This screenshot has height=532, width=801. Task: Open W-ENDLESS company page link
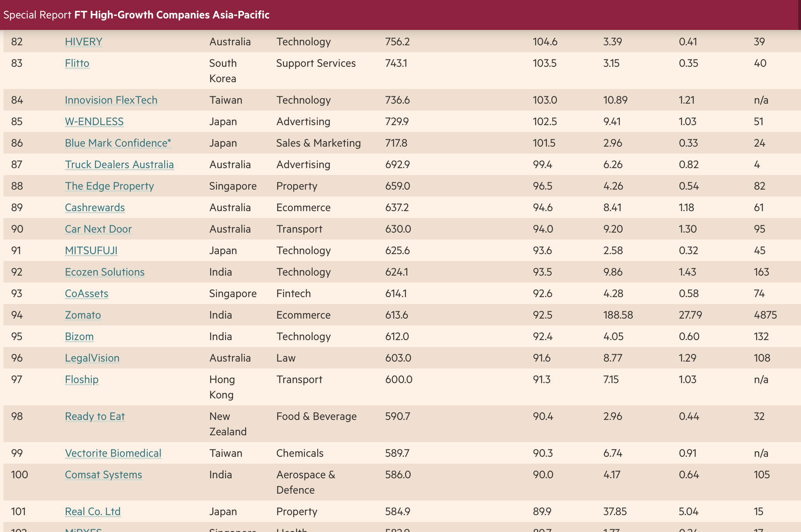click(94, 121)
